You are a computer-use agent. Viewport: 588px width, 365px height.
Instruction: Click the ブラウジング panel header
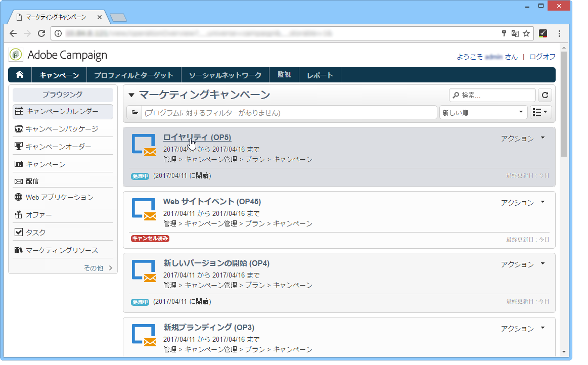tap(63, 95)
